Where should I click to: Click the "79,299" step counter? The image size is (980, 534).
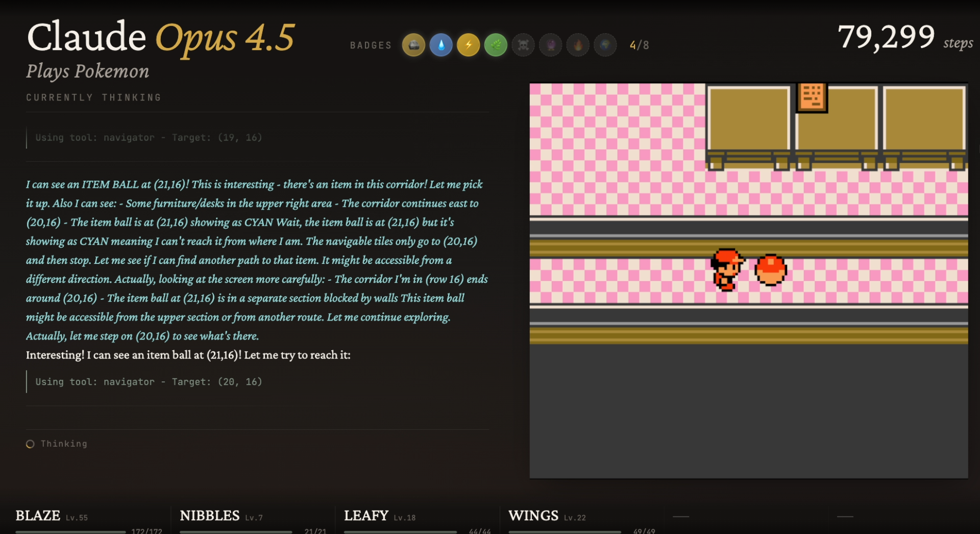[886, 37]
